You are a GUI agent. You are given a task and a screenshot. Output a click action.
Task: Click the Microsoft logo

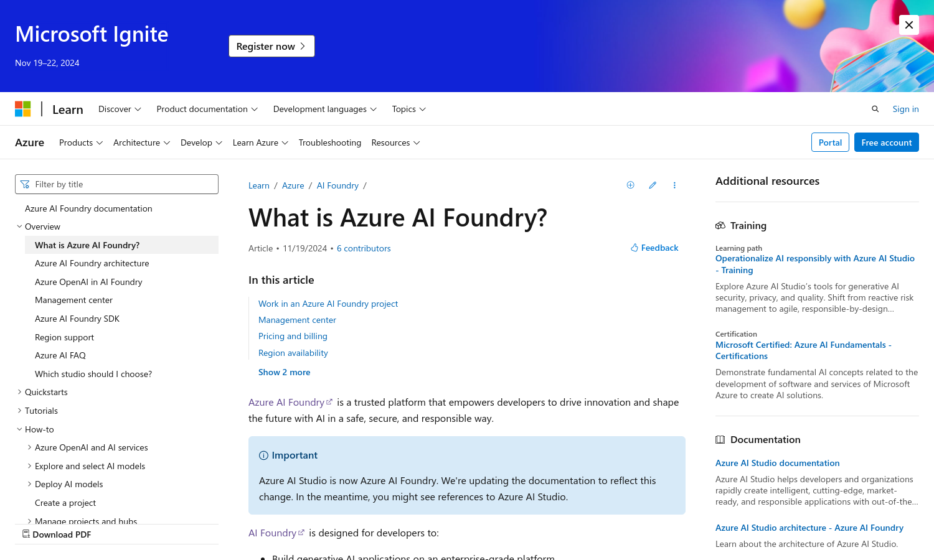click(22, 108)
